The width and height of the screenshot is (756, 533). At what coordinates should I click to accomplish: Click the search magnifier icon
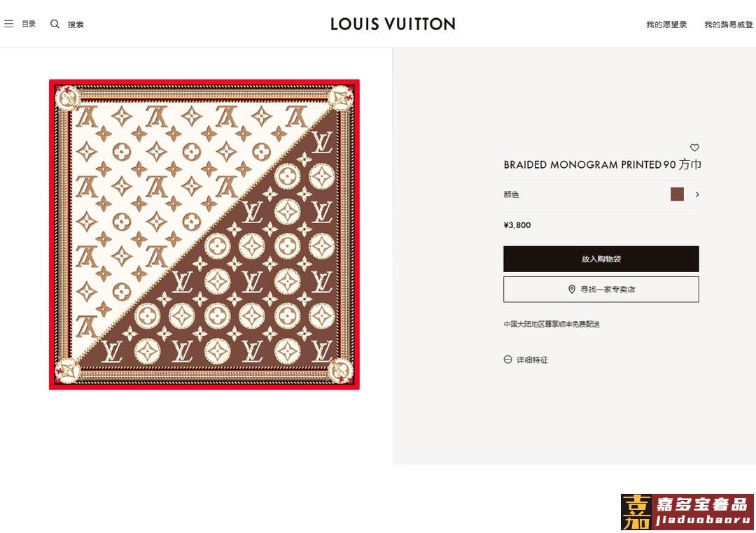55,24
